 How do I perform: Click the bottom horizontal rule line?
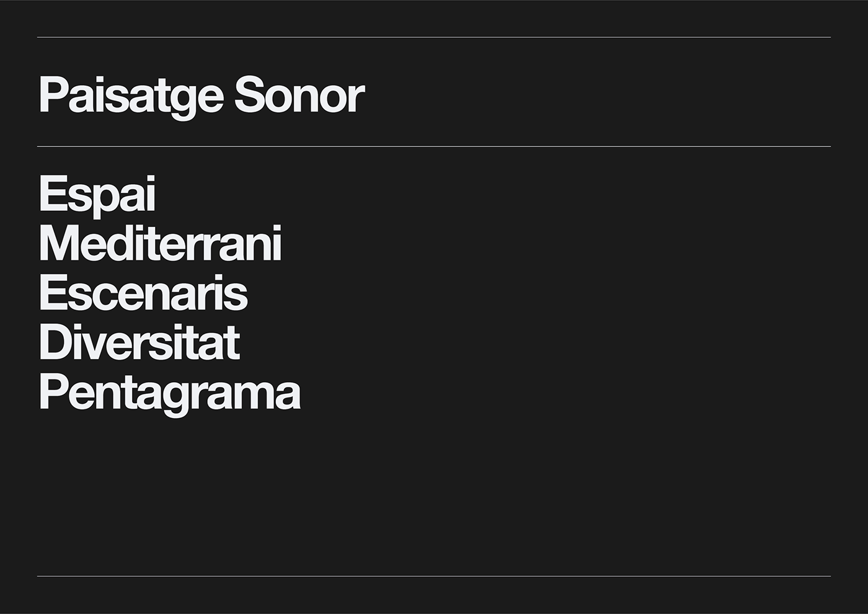coord(434,576)
